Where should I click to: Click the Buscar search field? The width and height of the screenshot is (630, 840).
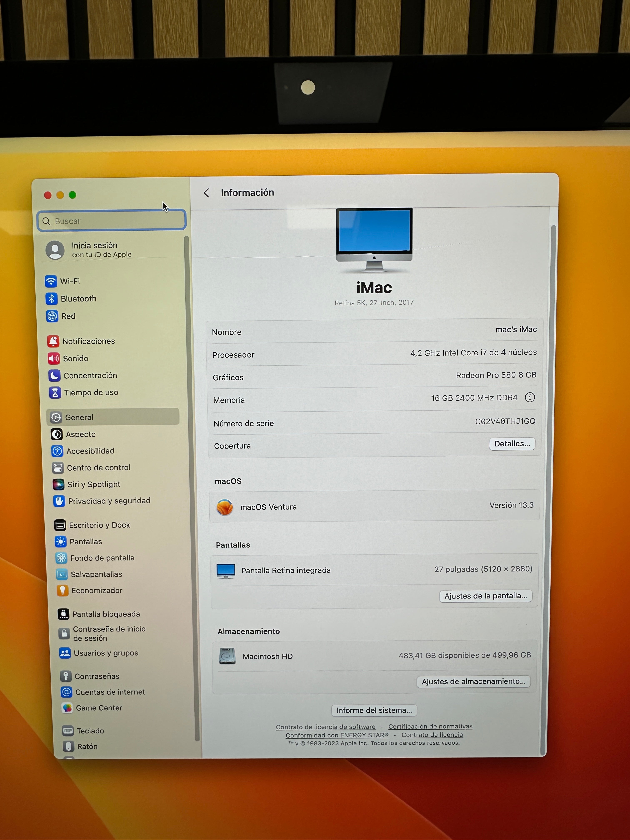click(111, 221)
